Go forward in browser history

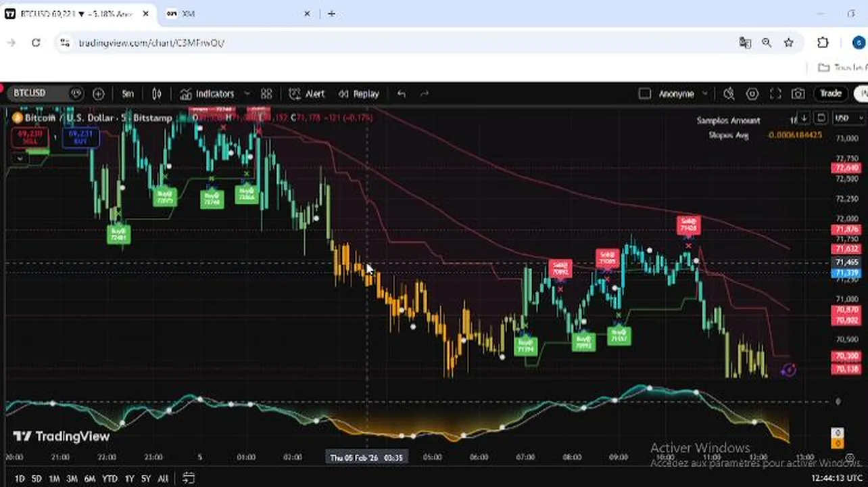point(11,43)
